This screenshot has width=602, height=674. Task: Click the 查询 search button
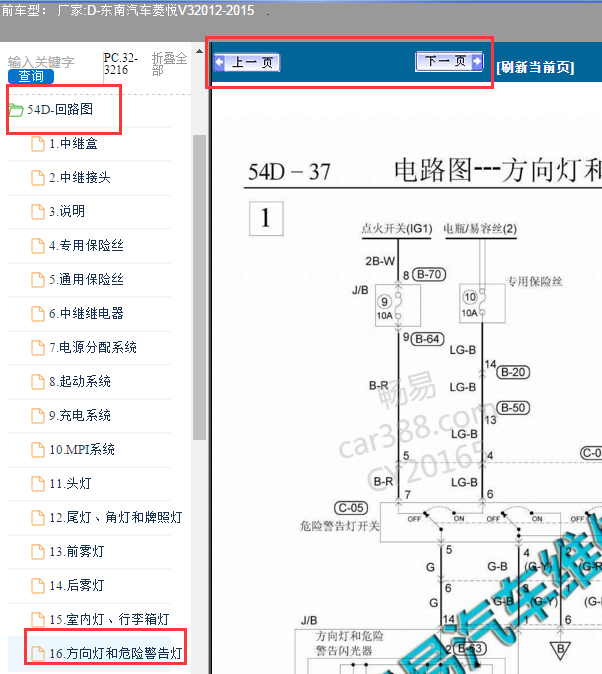(x=31, y=77)
